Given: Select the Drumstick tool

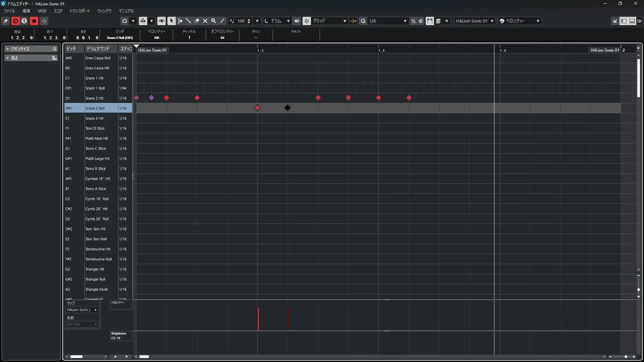Looking at the screenshot, I should pyautogui.click(x=188, y=21).
